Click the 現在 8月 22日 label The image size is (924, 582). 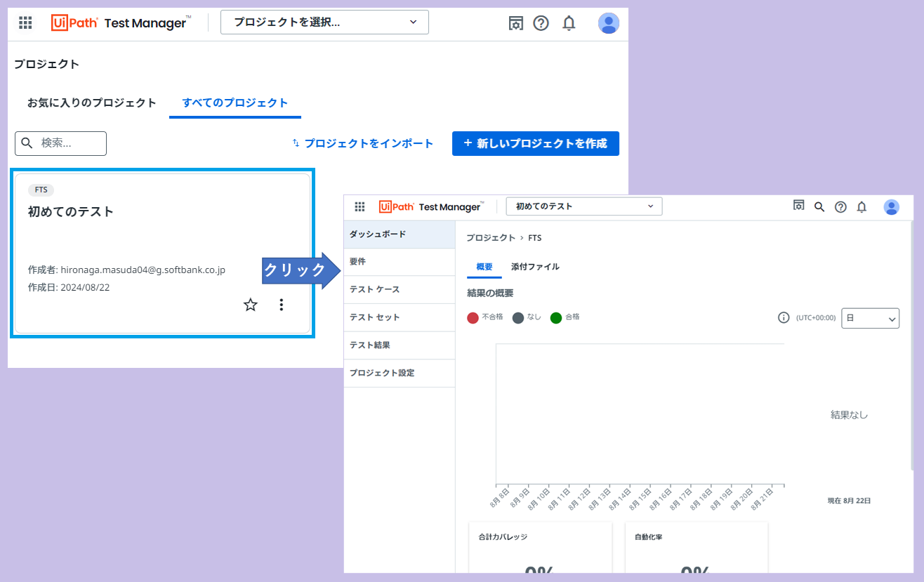tap(849, 501)
